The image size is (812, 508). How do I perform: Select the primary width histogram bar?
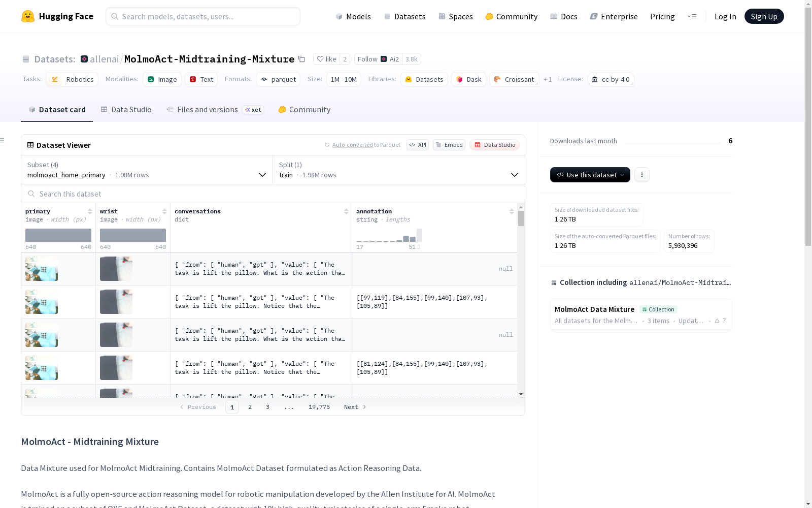tap(58, 235)
